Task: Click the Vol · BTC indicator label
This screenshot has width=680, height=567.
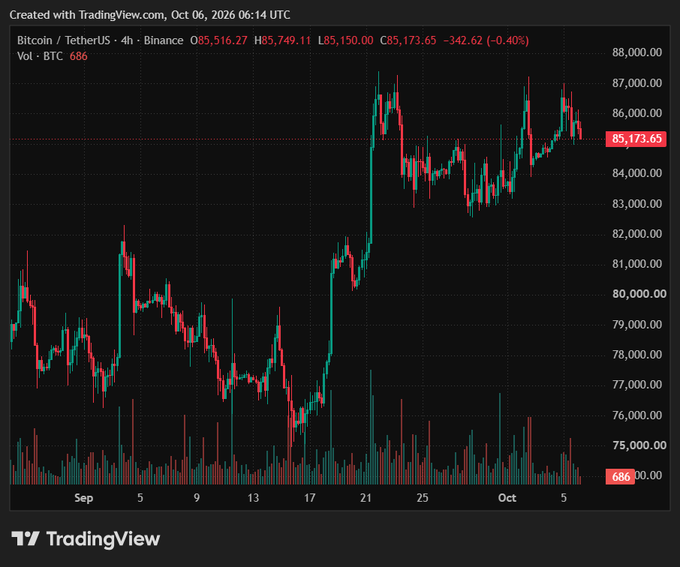Action: click(40, 56)
